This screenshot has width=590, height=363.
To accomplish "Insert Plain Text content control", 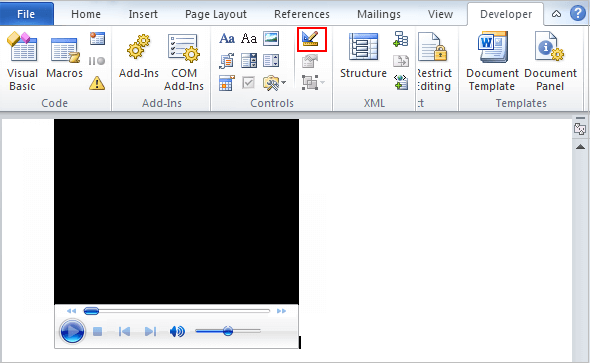I will point(249,38).
